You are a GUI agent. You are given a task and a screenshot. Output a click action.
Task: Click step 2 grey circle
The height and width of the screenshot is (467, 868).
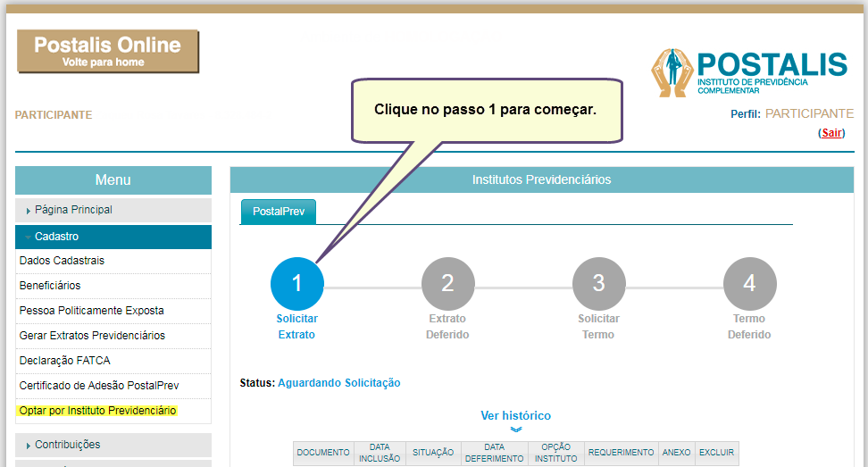pyautogui.click(x=447, y=283)
